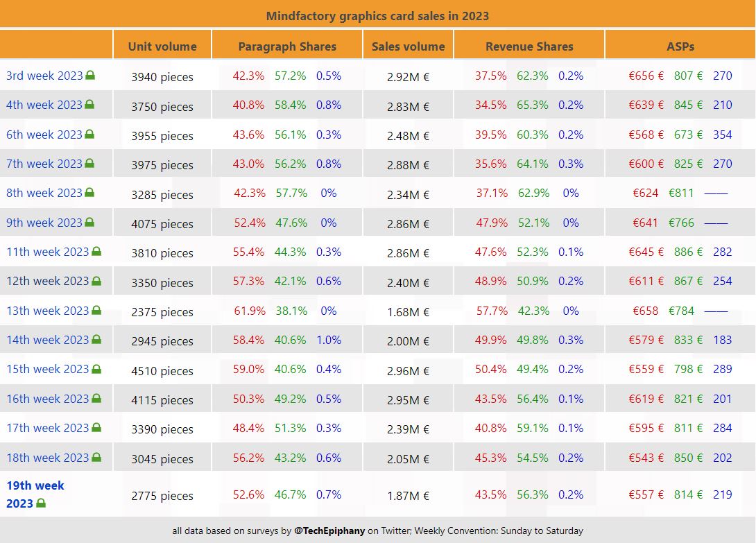Go to the 14th week 2023 entry
The width and height of the screenshot is (756, 543).
click(x=47, y=340)
